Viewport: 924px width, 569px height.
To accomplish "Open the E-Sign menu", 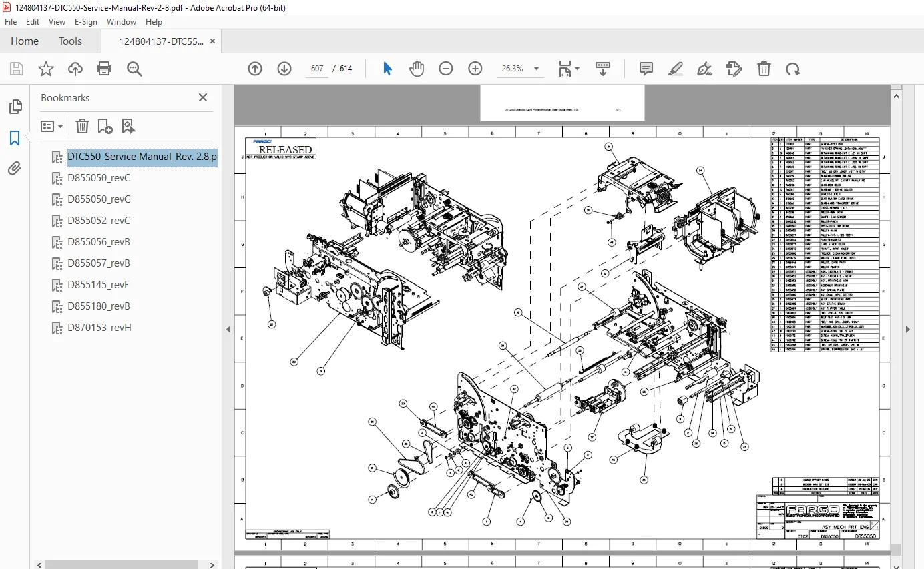I will click(x=86, y=22).
